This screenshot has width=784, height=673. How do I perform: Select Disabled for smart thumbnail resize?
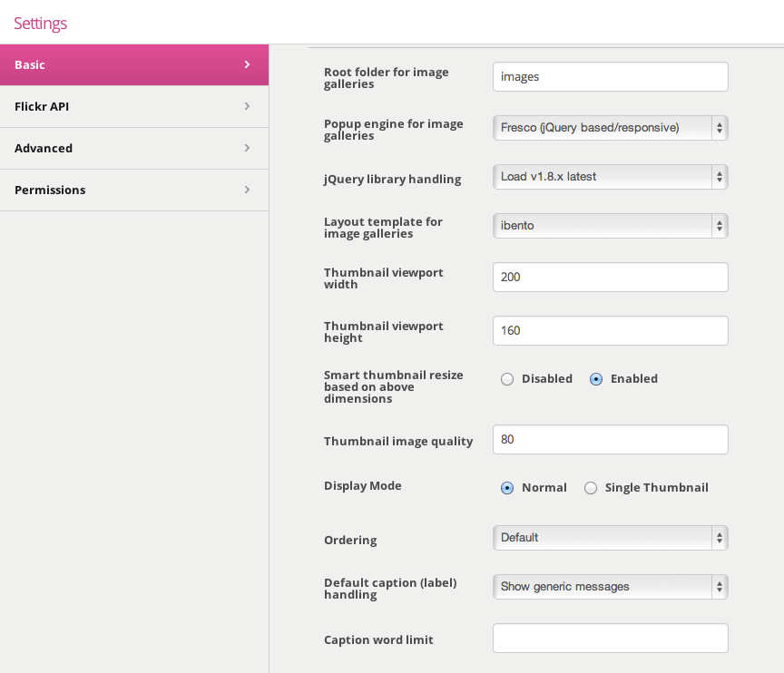pyautogui.click(x=507, y=379)
